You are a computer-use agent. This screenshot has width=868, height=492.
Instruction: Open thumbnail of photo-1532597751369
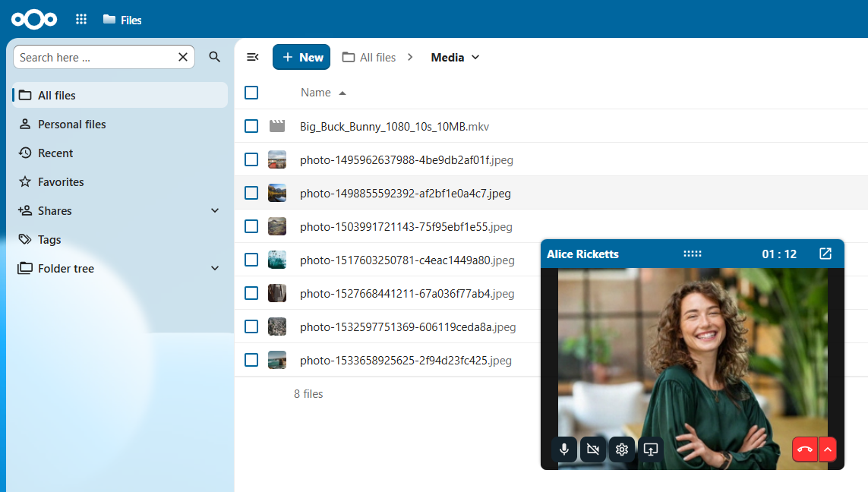click(x=276, y=326)
